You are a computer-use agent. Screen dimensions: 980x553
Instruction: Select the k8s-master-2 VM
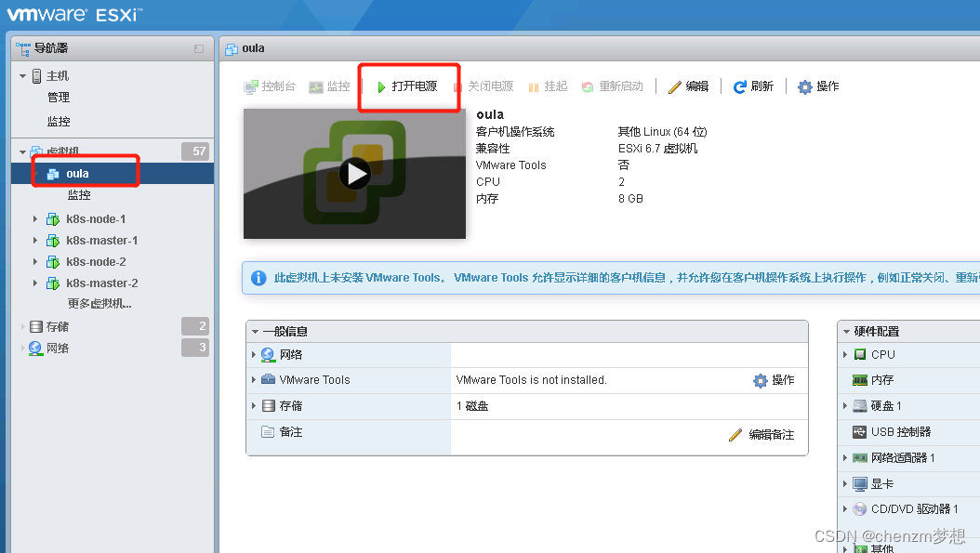click(102, 283)
